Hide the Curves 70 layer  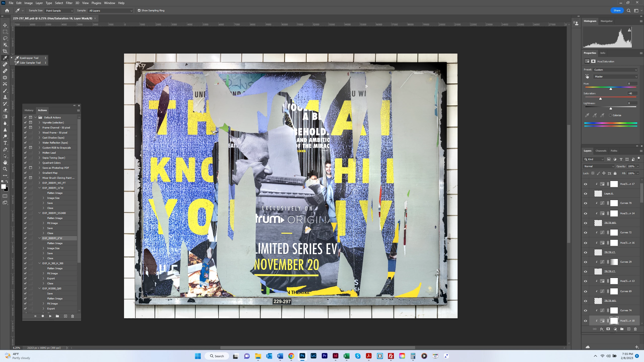click(x=585, y=203)
